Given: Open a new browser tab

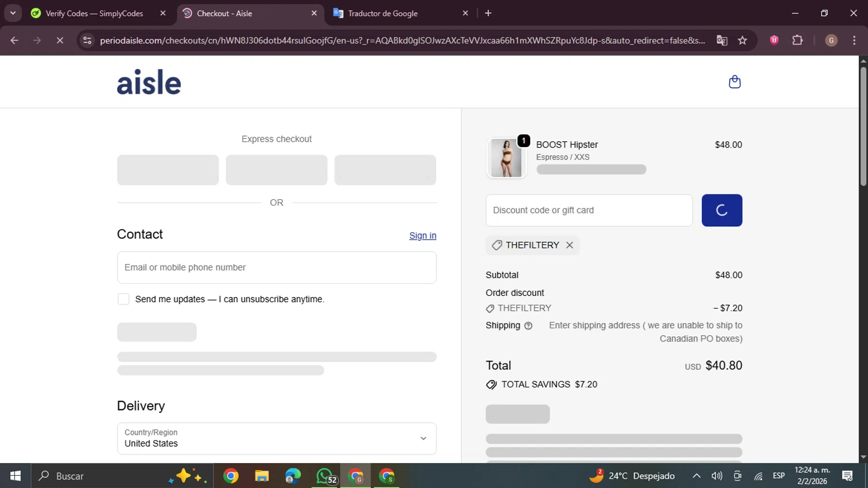Looking at the screenshot, I should (488, 13).
